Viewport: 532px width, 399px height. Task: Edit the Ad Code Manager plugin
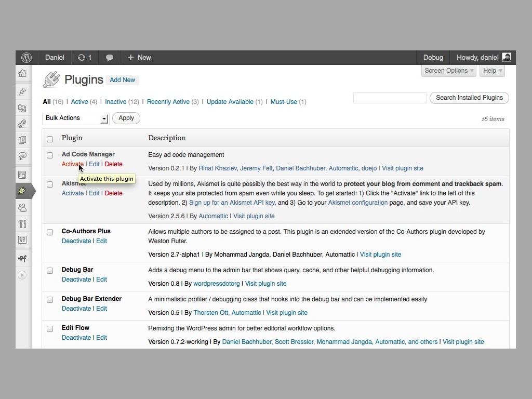94,164
